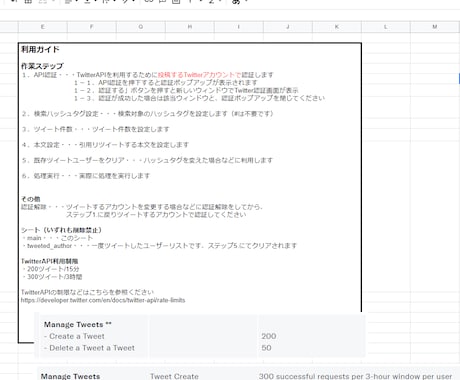Click the '・main・・・このシート' line
The image size is (460, 380).
pyautogui.click(x=57, y=238)
